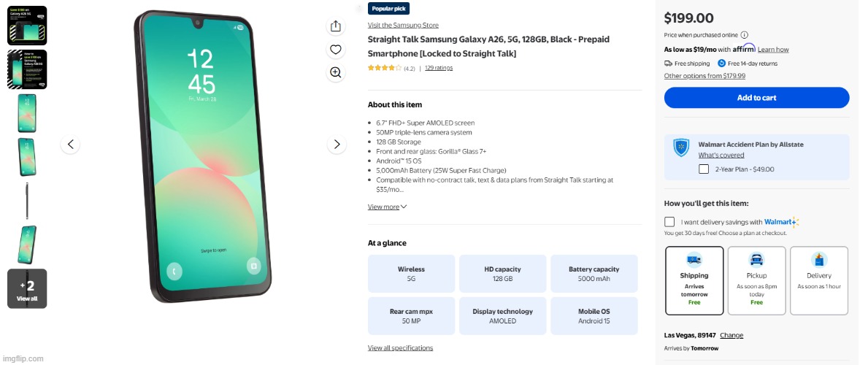Choose the Delivery fulfillment option
This screenshot has height=365, width=868.
coord(819,280)
